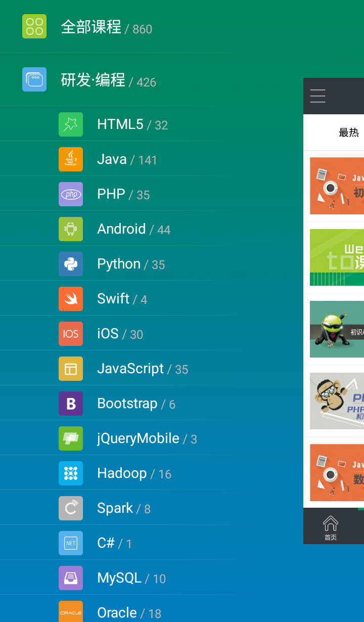
Task: Select the Python snake icon
Action: pos(71,264)
